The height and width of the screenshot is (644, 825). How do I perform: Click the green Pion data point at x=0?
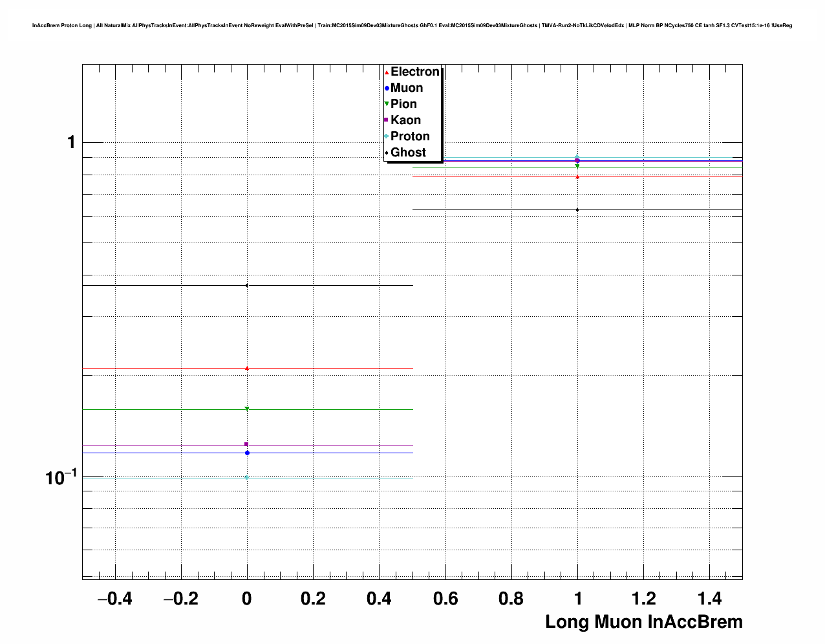click(247, 409)
